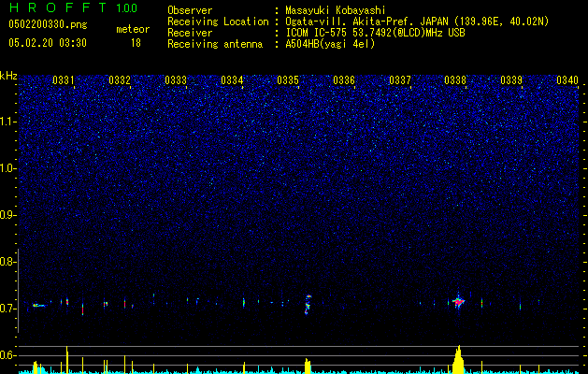This screenshot has width=588, height=374.
Task: Click the 0.7 kHz axis label
Action: click(x=7, y=309)
